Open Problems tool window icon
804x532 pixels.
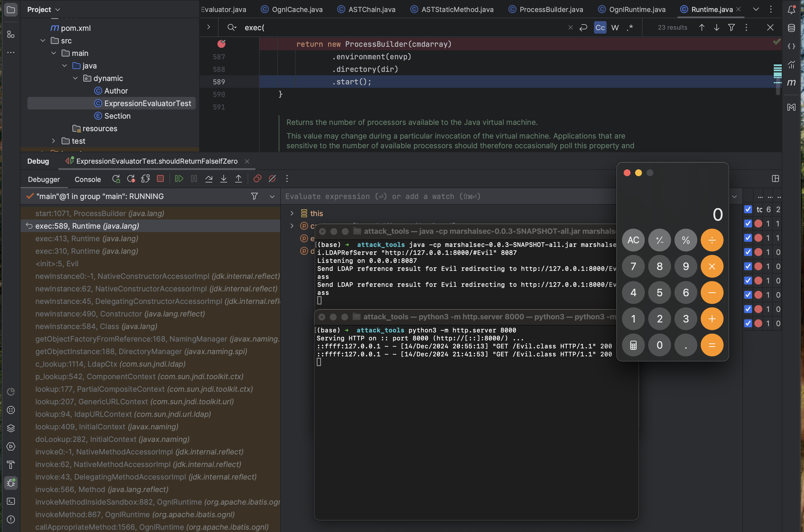11,519
